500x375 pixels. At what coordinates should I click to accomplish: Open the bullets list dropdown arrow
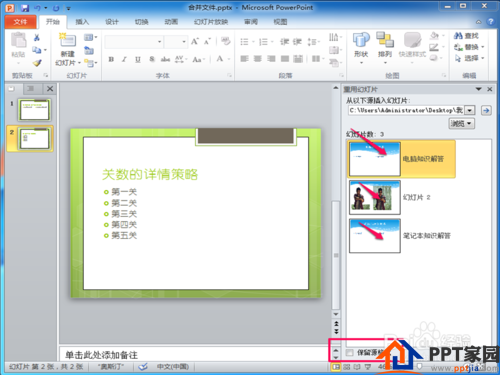click(253, 42)
